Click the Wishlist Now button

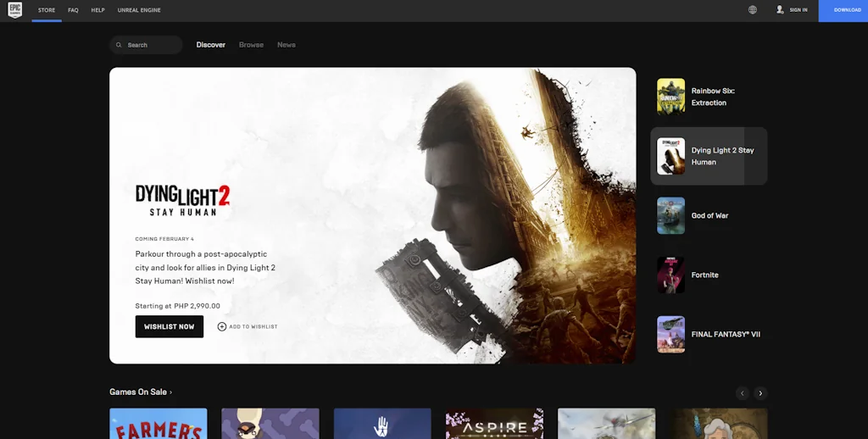[170, 326]
